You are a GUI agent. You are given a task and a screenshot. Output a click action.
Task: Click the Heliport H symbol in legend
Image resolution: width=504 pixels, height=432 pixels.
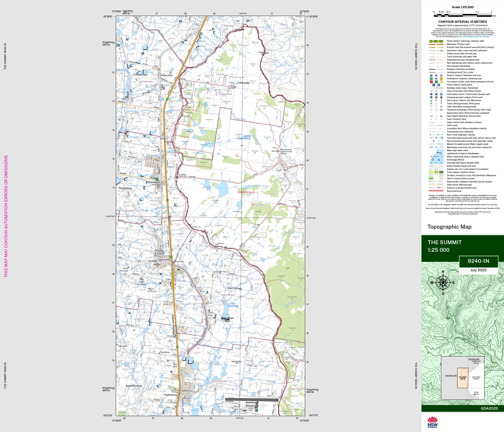pos(436,75)
